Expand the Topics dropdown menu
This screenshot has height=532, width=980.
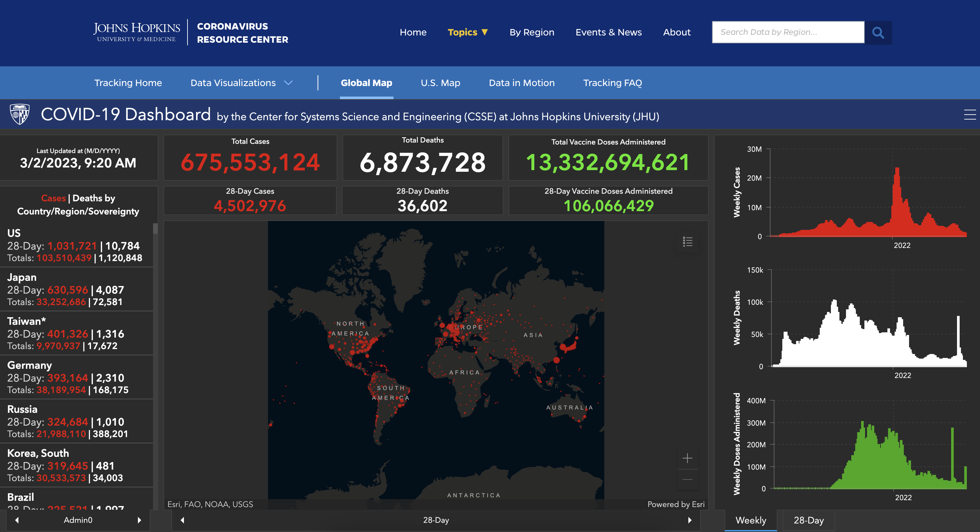468,32
